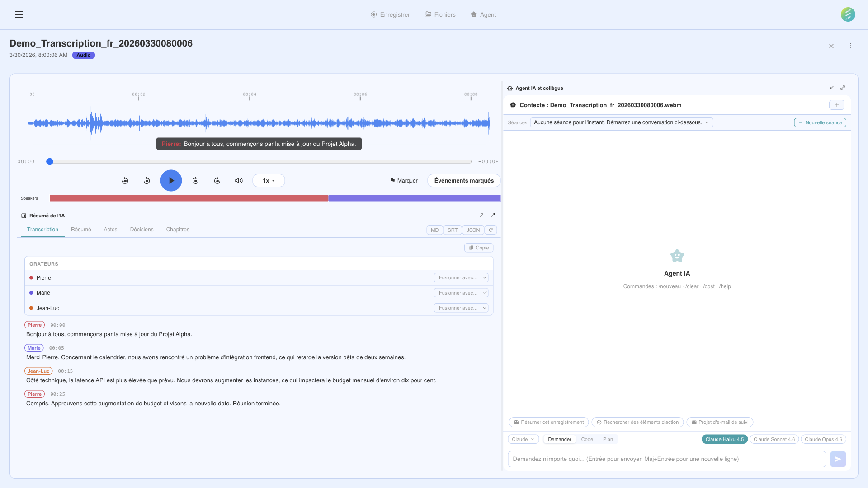Start a Nouvelle séance in the Agent panel
The image size is (868, 488).
820,122
